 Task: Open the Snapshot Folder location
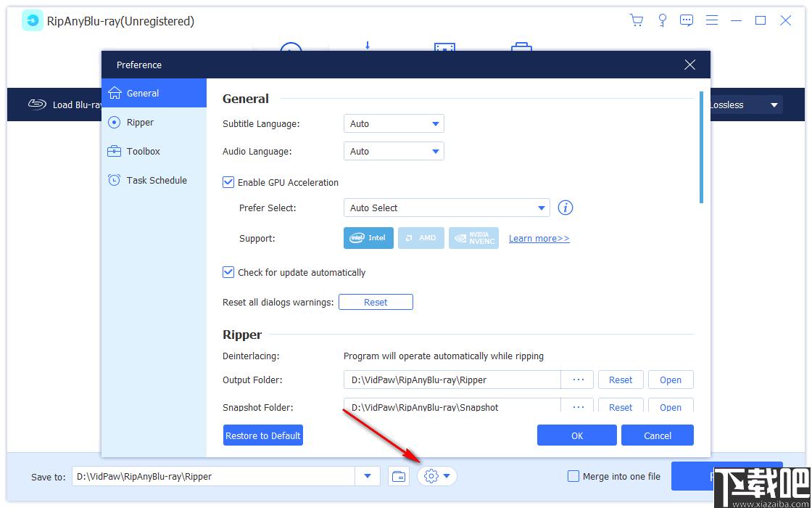pyautogui.click(x=671, y=406)
